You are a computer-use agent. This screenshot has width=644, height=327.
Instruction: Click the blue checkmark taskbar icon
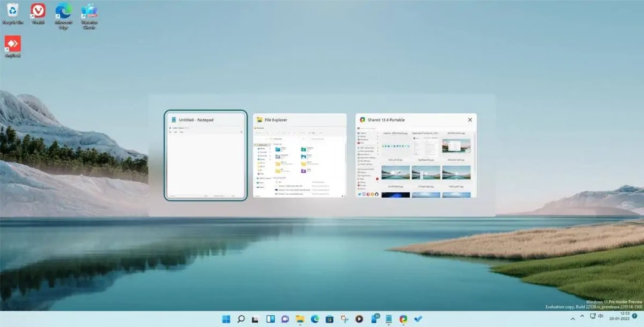418,319
